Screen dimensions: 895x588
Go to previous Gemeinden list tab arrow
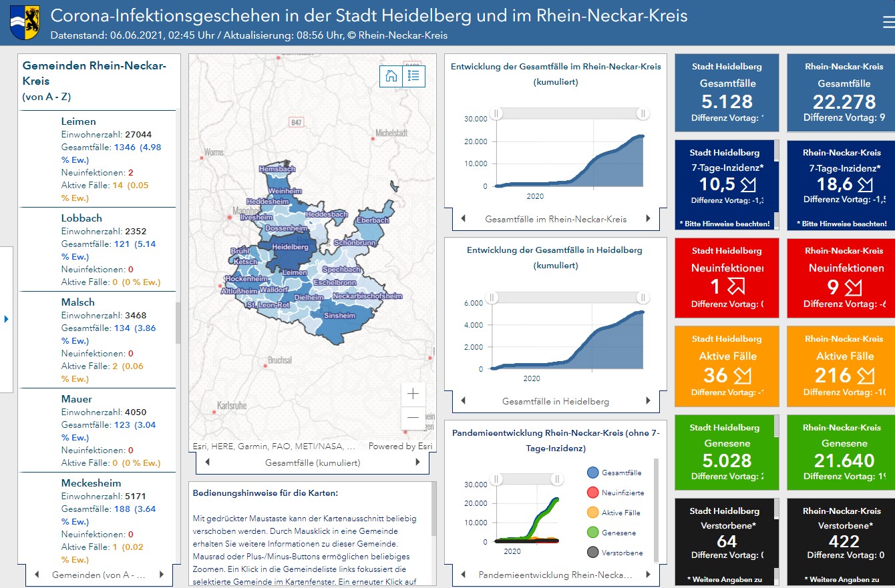[37, 575]
